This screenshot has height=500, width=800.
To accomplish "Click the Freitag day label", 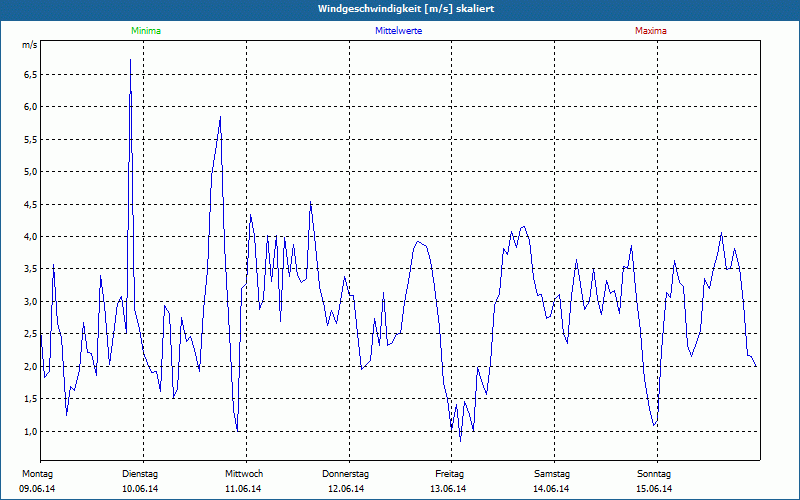I will (449, 474).
